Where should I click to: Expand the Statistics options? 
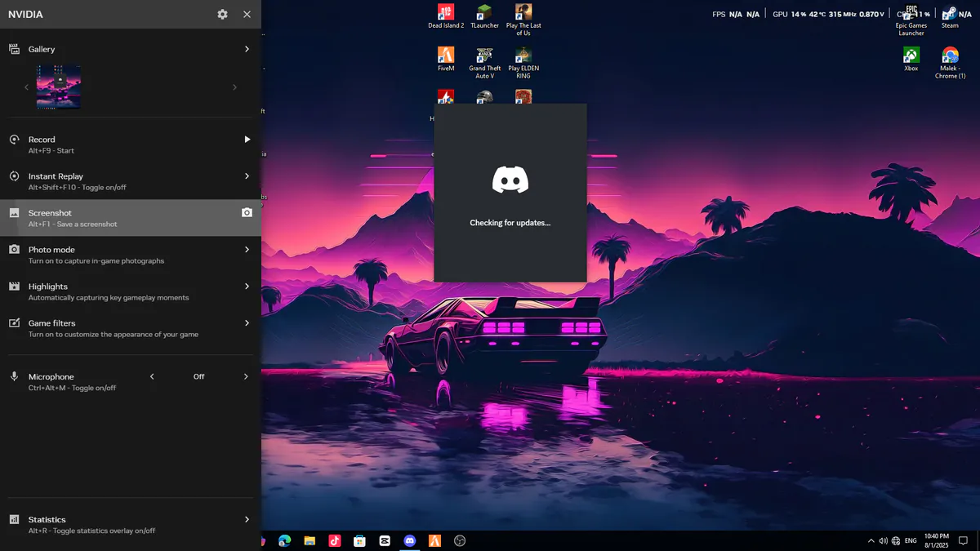[247, 519]
